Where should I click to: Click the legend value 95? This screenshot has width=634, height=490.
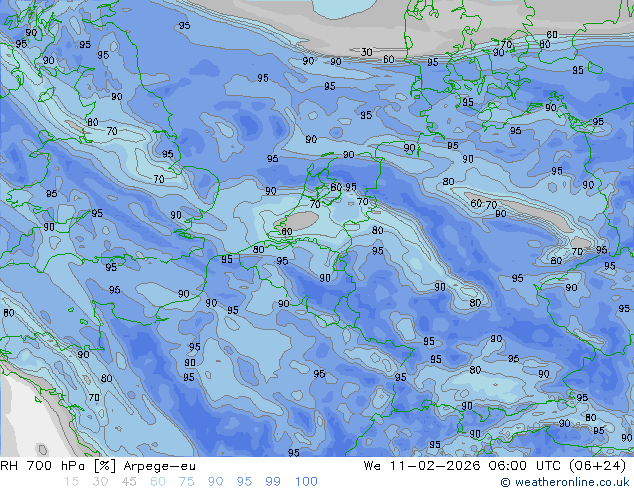(x=244, y=482)
